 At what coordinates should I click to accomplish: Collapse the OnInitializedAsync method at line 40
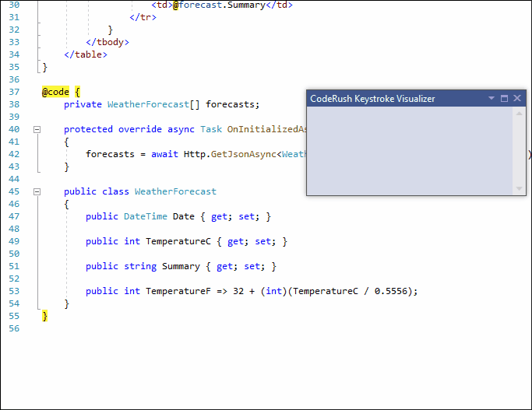tap(37, 129)
